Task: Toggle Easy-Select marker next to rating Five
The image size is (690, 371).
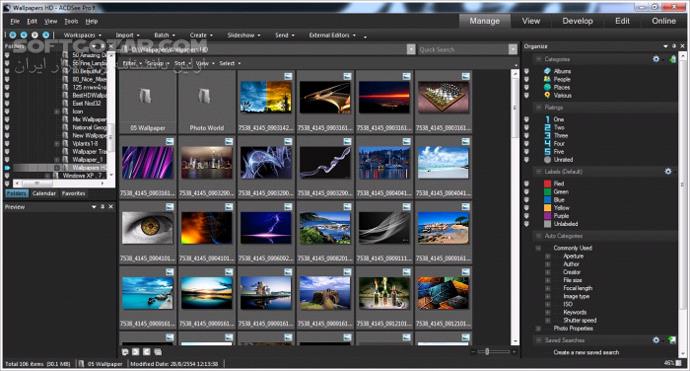Action: [x=527, y=151]
